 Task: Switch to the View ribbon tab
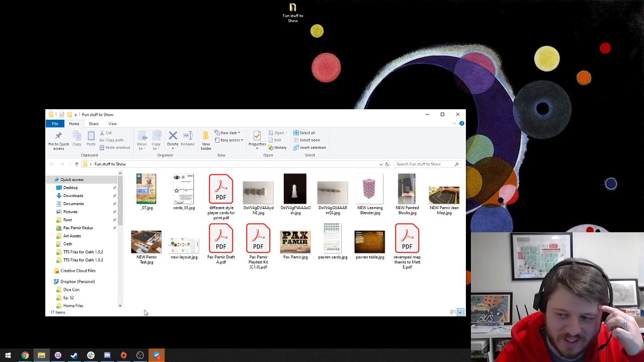(112, 124)
